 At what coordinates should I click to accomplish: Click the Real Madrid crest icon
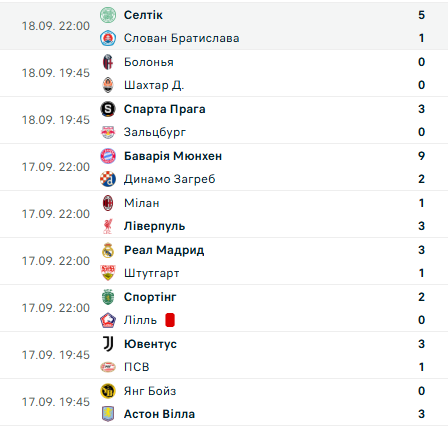108,250
